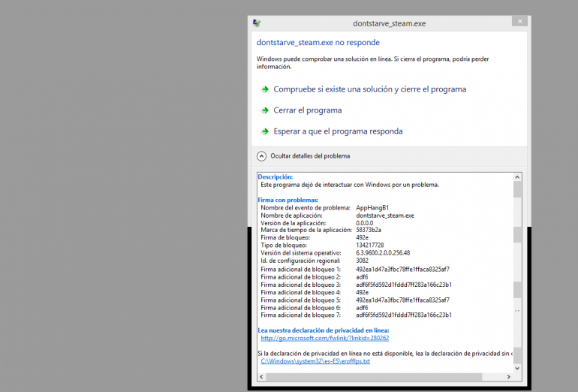Screen dimensions: 578x392
Task: Open the go.microsoft.com privacy statement link
Action: [325, 338]
